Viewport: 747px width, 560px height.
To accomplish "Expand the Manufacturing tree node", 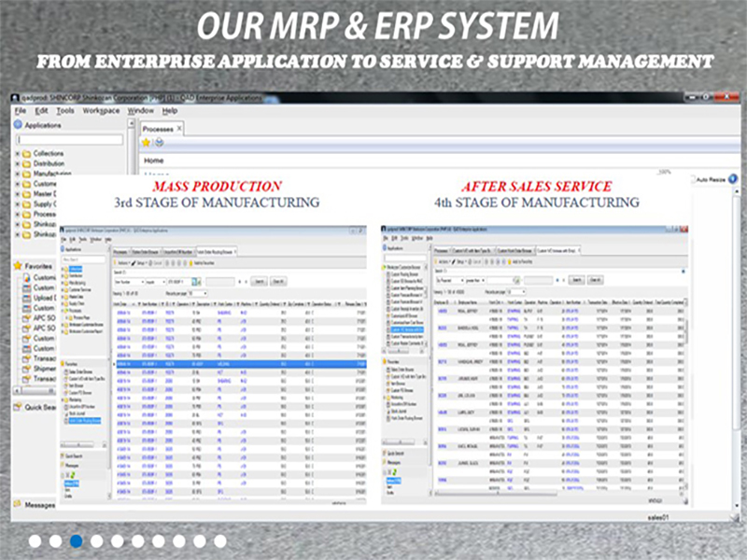I will click(17, 174).
